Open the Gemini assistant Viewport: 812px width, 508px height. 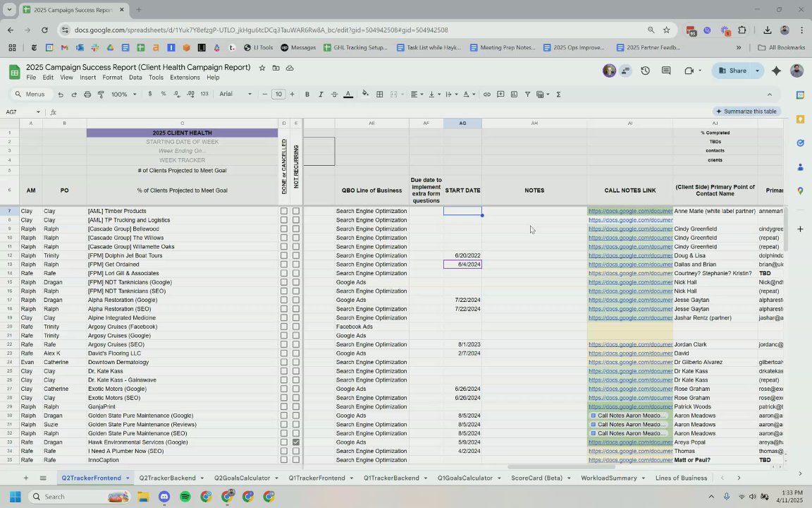(776, 71)
